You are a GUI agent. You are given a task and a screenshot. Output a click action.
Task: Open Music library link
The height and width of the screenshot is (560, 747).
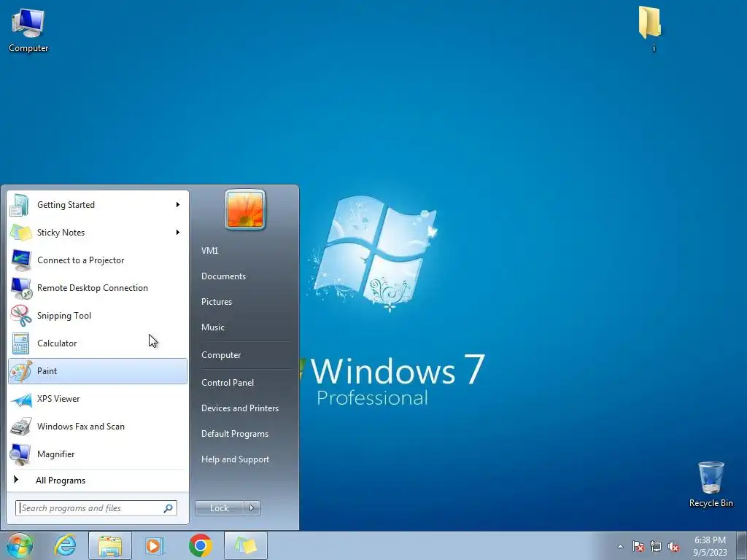click(212, 327)
